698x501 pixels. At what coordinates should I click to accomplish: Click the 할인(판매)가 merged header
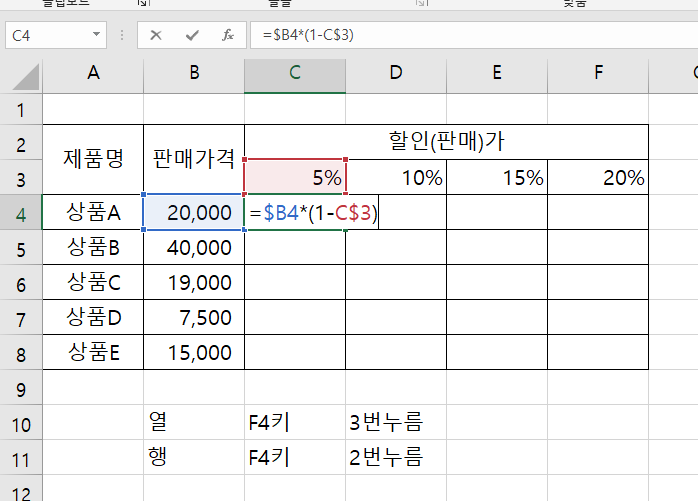[446, 142]
